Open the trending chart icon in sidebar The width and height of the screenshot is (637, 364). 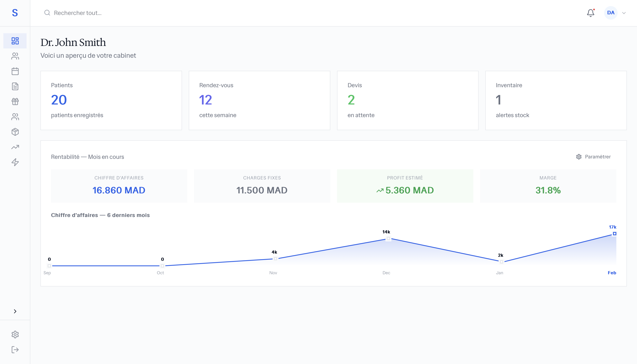point(15,147)
